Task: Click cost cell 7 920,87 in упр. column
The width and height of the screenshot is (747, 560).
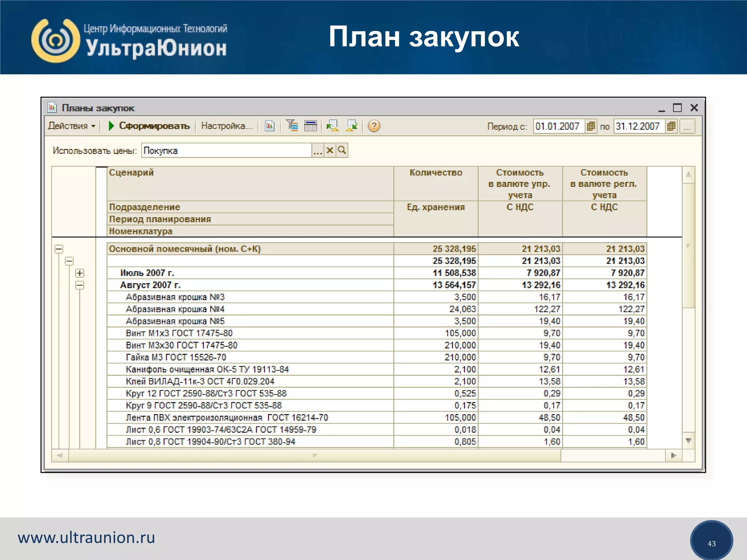Action: coord(520,273)
